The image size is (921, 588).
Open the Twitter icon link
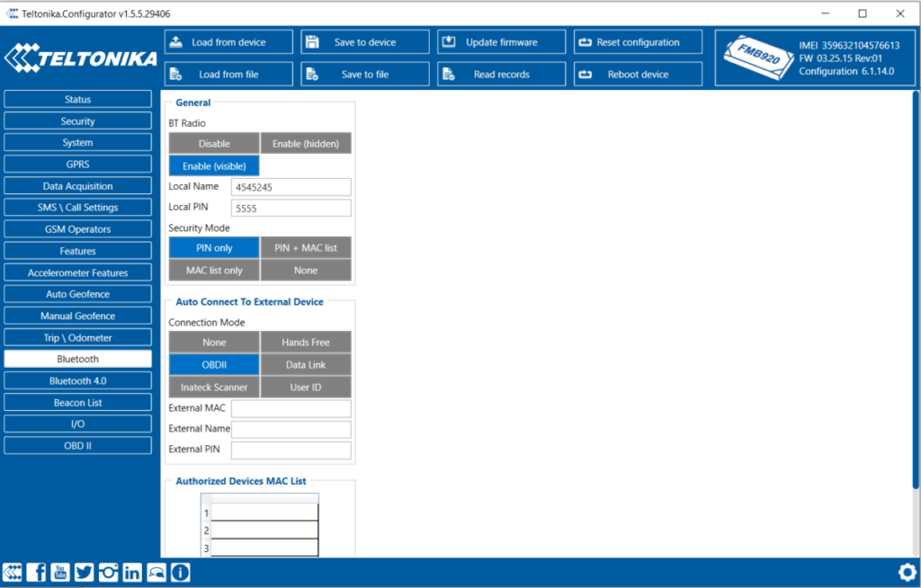pos(84,572)
